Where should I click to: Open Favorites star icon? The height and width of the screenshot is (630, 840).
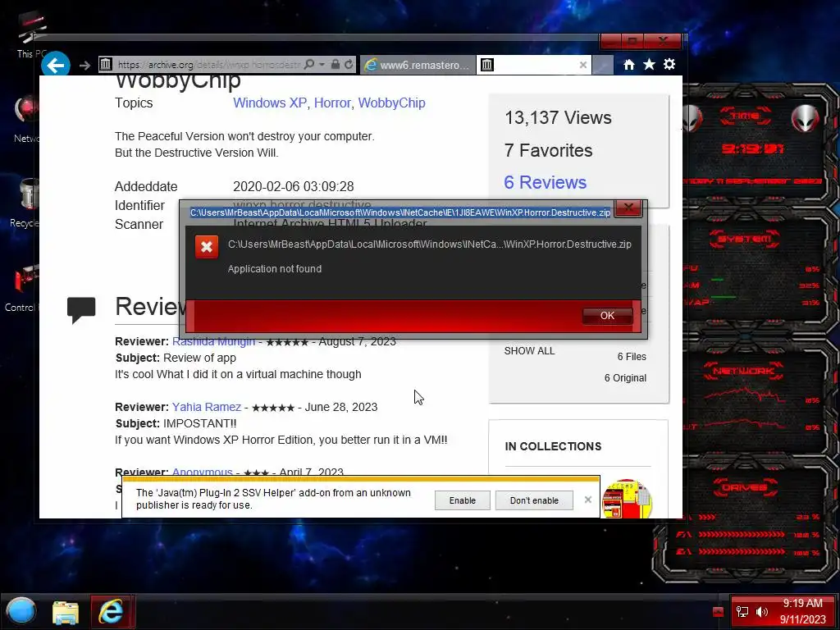coord(649,65)
